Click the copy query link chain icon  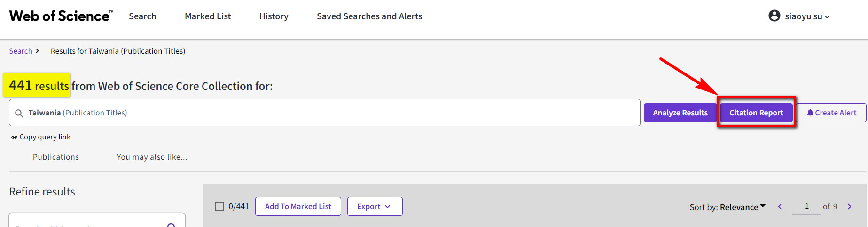coord(14,137)
